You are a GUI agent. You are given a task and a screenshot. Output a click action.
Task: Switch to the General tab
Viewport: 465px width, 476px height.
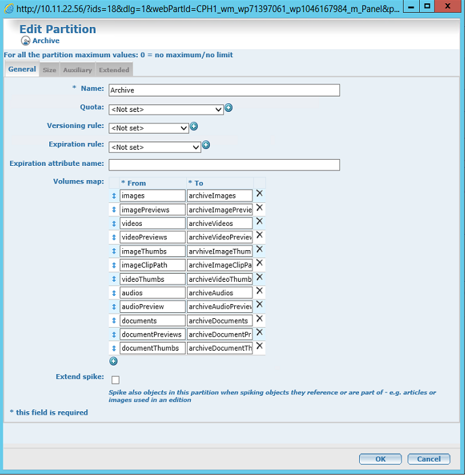point(22,69)
